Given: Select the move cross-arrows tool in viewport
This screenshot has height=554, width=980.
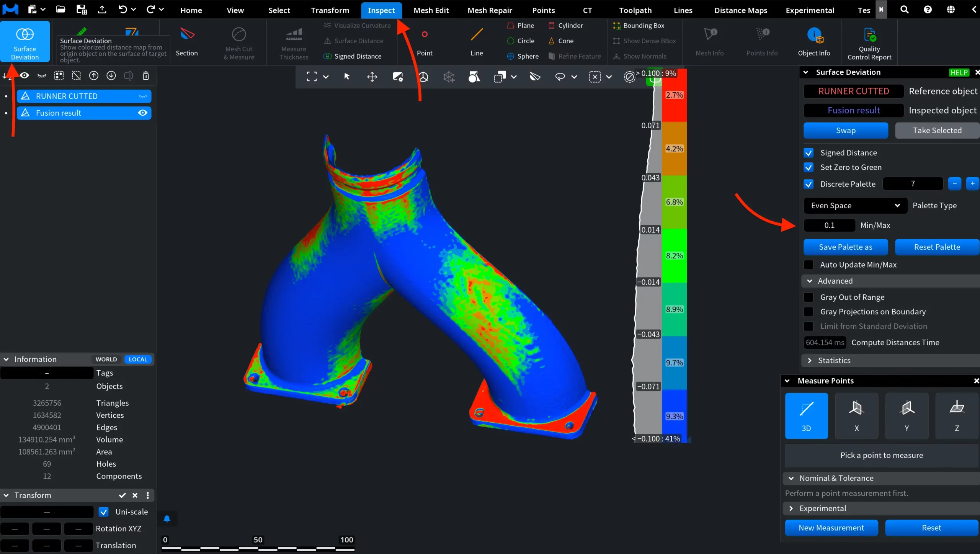Looking at the screenshot, I should click(372, 77).
